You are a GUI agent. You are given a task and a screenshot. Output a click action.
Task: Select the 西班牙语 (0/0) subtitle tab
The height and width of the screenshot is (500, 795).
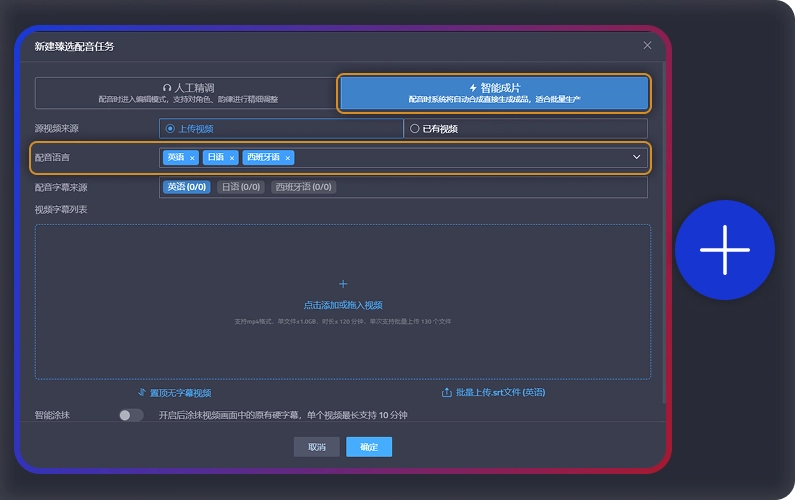303,187
